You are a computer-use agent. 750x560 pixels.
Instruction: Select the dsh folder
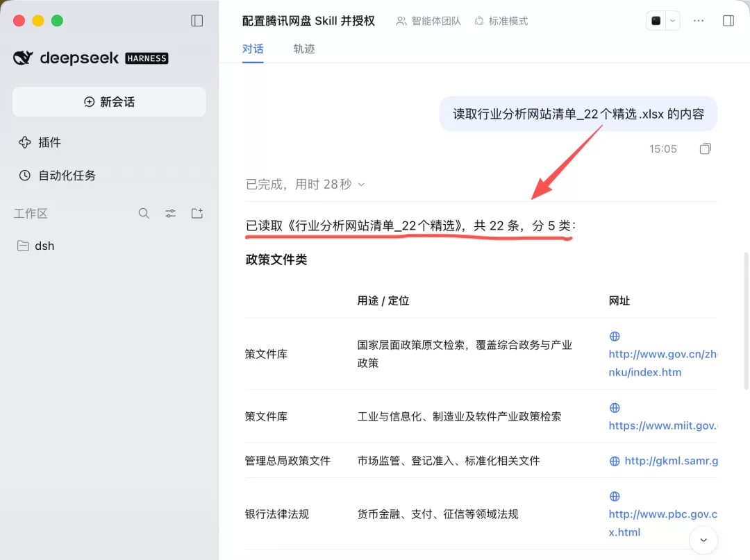(36, 246)
